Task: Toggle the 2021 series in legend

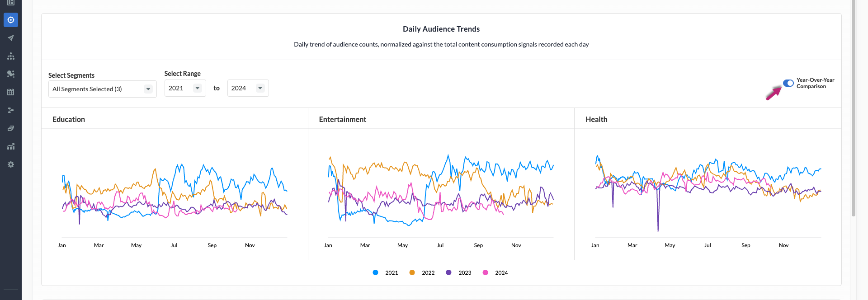Action: pos(391,272)
